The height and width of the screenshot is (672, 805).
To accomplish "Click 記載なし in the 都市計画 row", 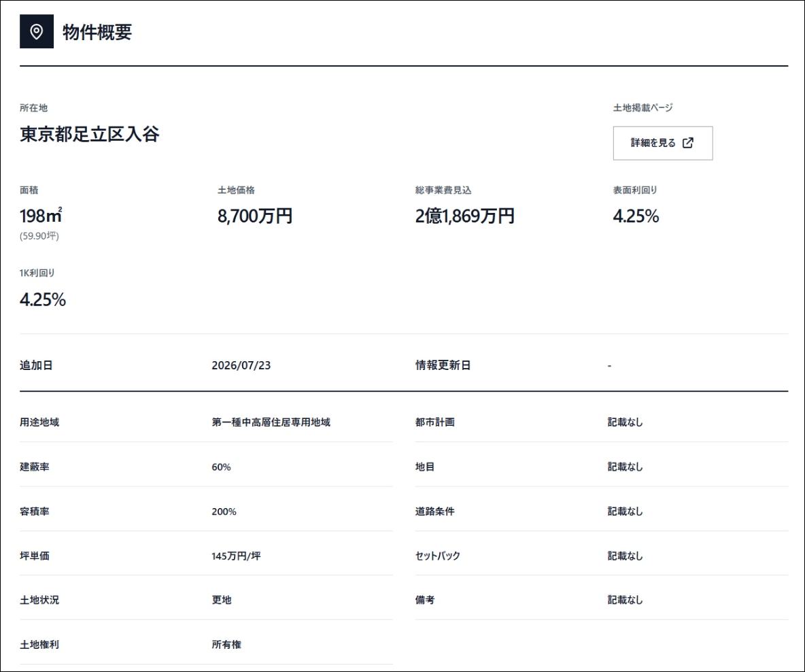I will tap(625, 422).
